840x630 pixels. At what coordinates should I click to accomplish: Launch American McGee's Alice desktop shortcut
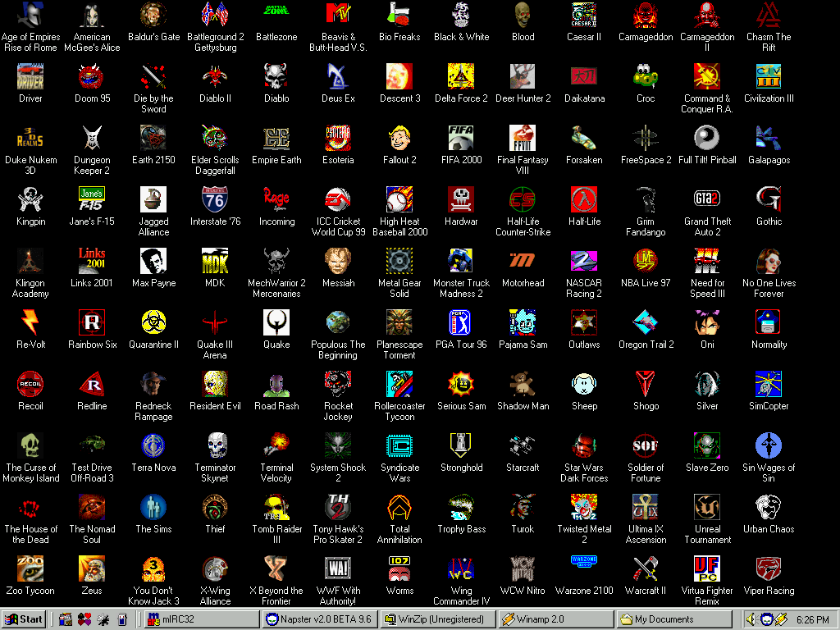point(92,16)
